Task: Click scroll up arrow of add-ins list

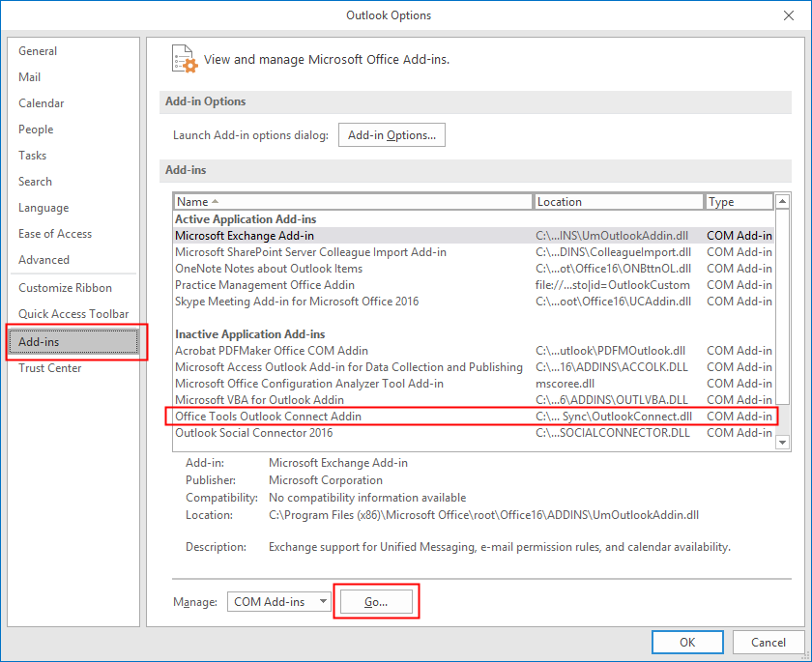Action: [782, 201]
